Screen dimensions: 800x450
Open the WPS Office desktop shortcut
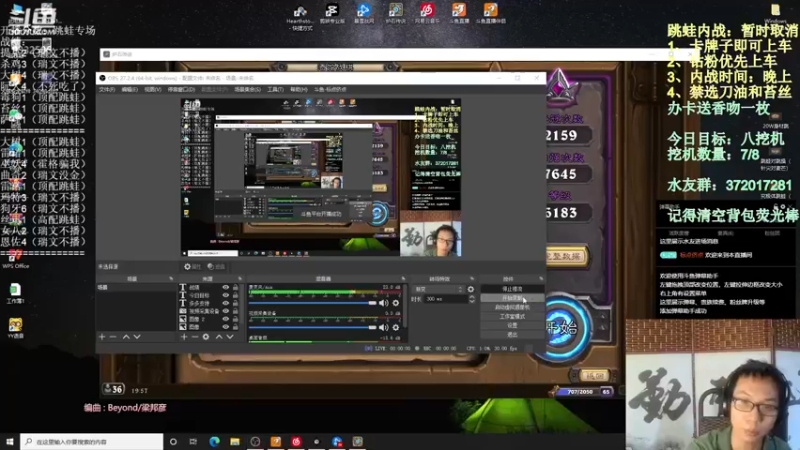pyautogui.click(x=15, y=258)
